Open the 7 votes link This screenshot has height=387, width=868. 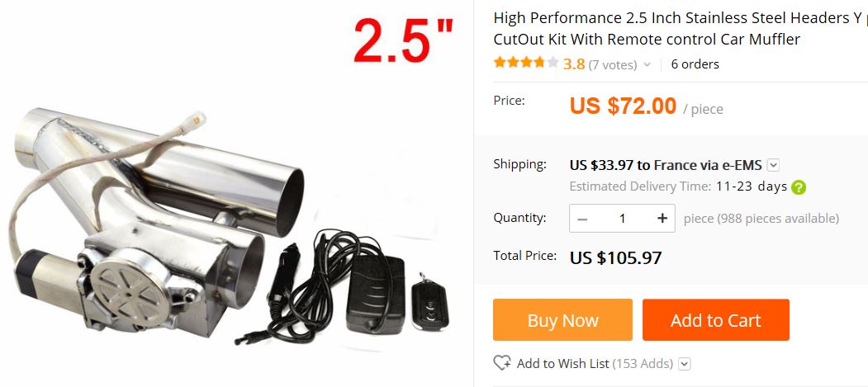pos(613,64)
